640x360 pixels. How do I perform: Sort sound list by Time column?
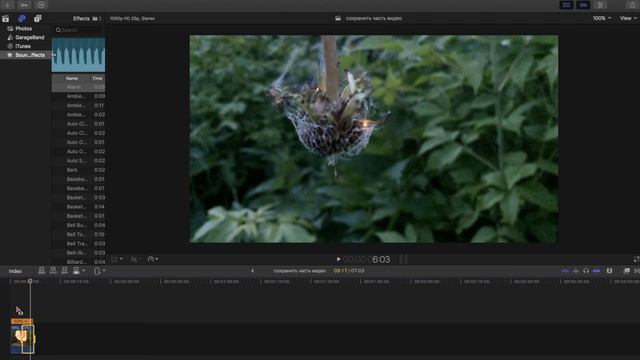point(97,78)
